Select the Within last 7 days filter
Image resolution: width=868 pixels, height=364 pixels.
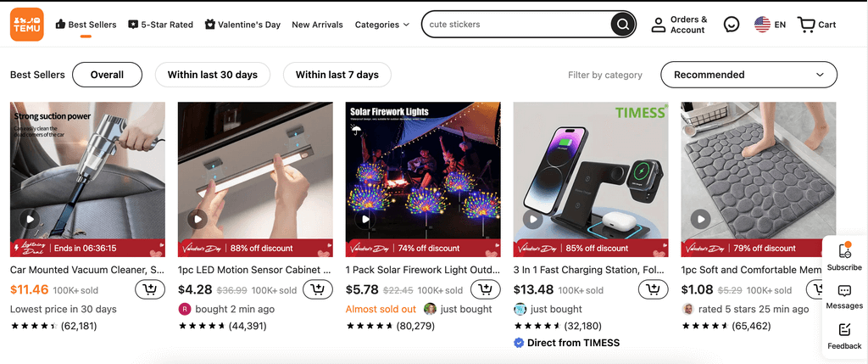point(337,75)
